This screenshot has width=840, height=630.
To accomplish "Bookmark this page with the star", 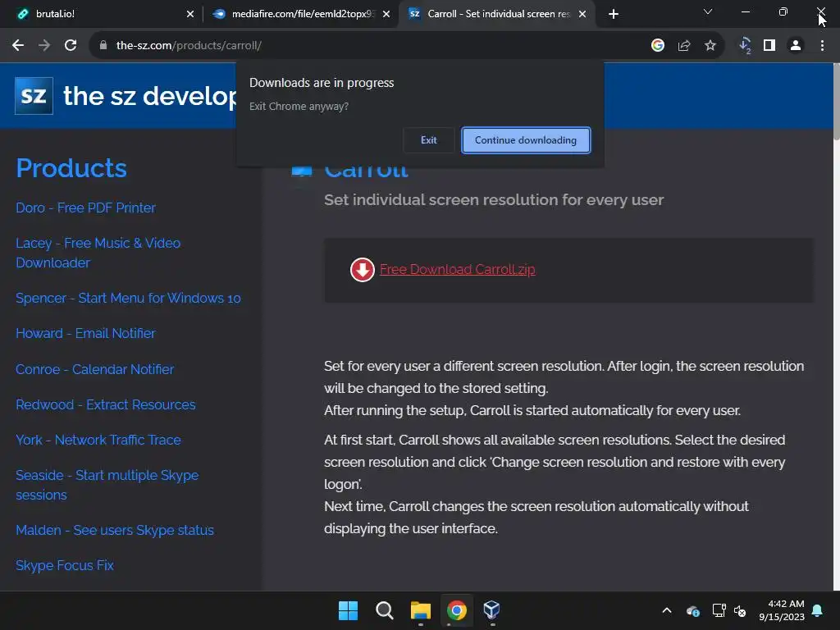I will point(710,46).
